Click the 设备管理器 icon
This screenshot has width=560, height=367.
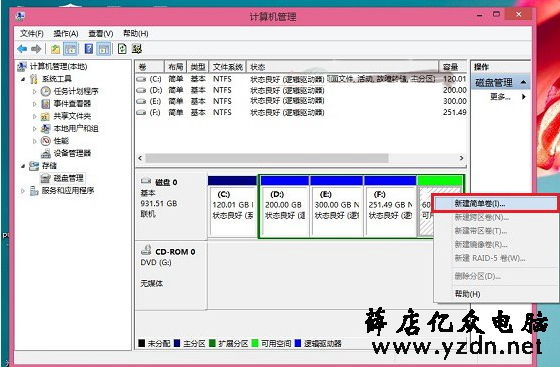tap(45, 154)
